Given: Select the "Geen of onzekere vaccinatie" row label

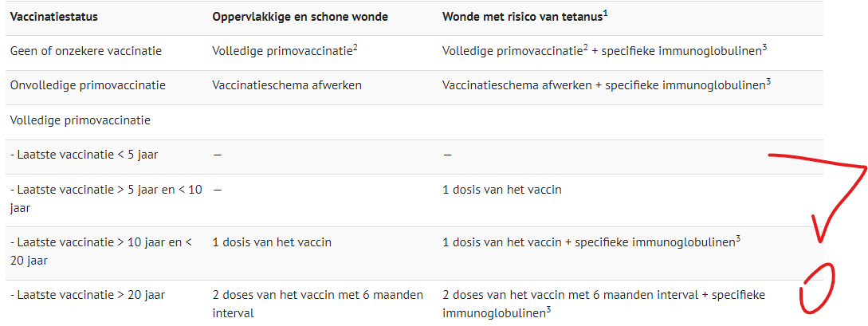Looking at the screenshot, I should [x=86, y=51].
